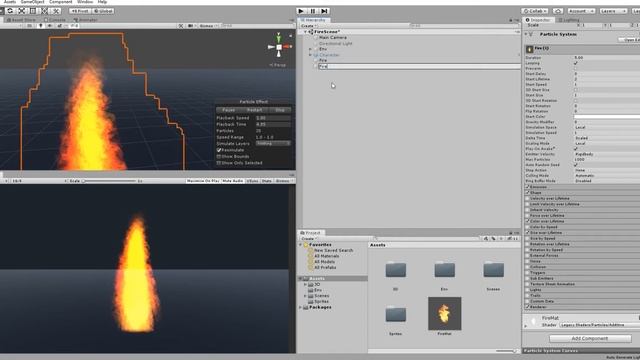Enable the Velocity over Lifetime module
640x360 pixels.
click(x=527, y=198)
